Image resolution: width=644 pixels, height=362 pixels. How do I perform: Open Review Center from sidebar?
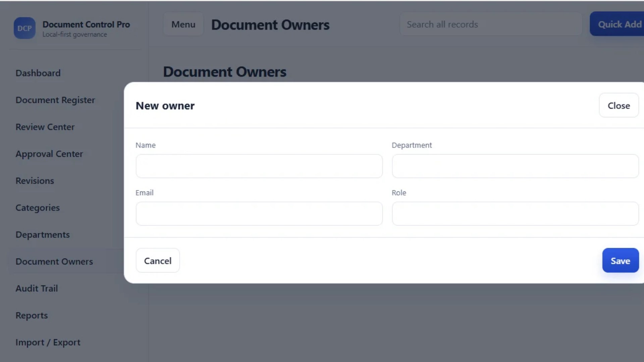(45, 127)
